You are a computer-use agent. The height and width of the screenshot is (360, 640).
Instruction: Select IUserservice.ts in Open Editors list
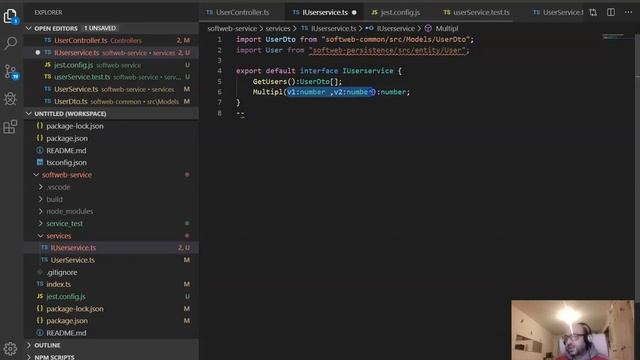pos(111,53)
